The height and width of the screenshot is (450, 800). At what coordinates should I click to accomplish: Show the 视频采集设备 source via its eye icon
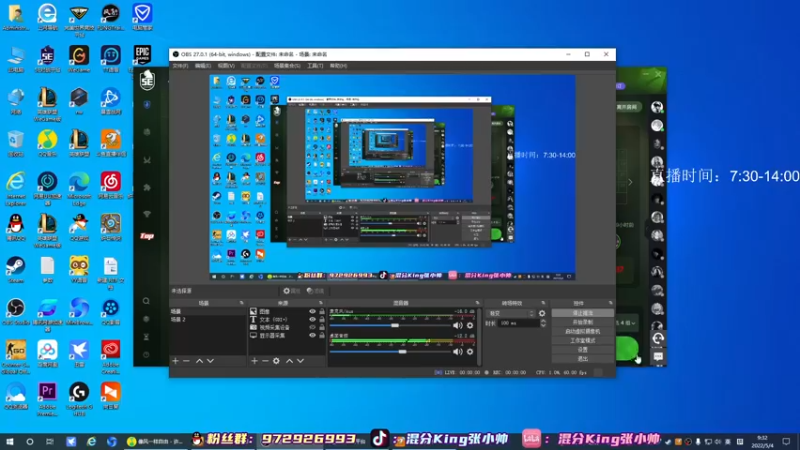coord(312,328)
